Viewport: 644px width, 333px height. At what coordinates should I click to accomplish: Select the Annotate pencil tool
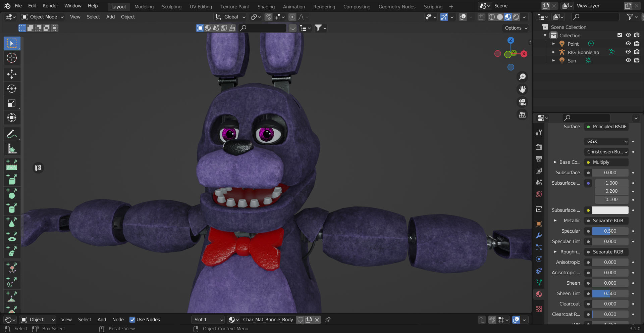pyautogui.click(x=12, y=134)
